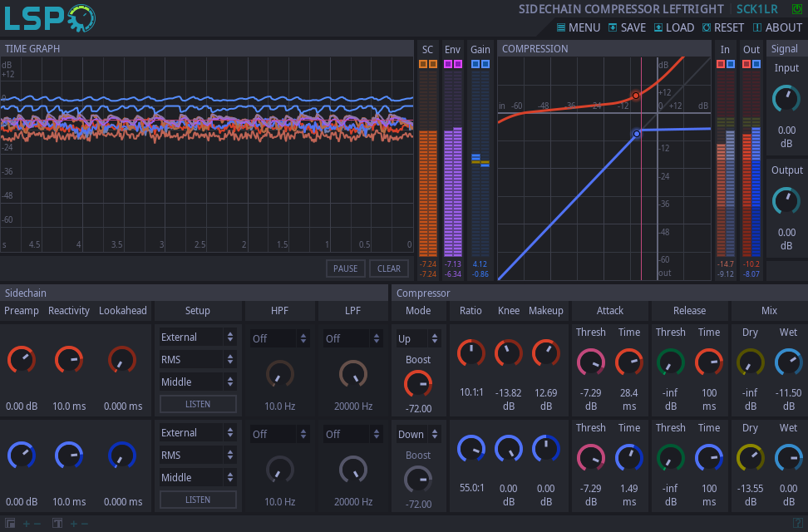Click the LSP gear logo

coord(81,18)
